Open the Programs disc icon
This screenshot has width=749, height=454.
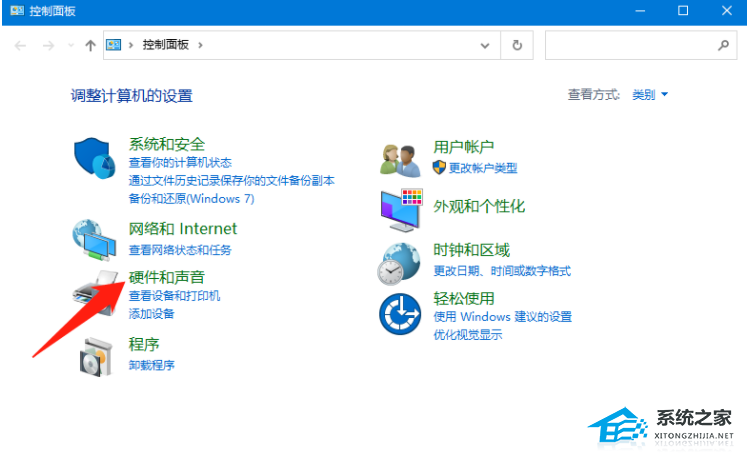coord(96,357)
